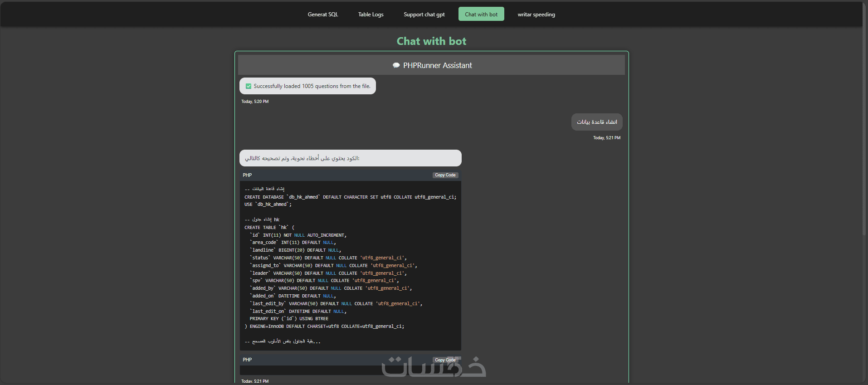Image resolution: width=868 pixels, height=385 pixels.
Task: Switch to the Table Logs tab
Action: point(371,15)
